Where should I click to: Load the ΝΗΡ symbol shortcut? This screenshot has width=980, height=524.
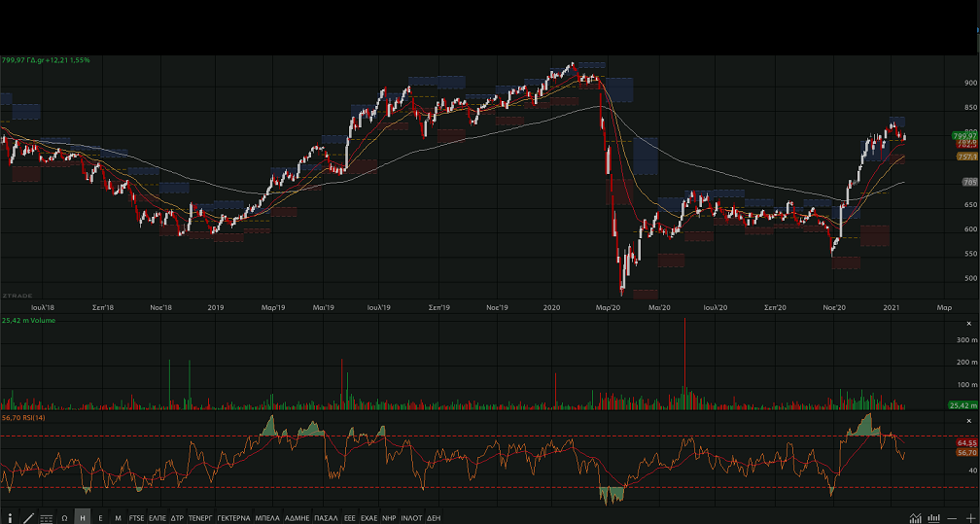(389, 518)
